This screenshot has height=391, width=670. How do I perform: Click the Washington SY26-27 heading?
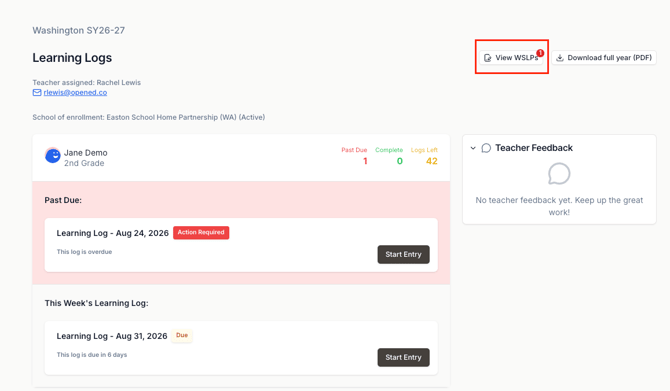79,30
